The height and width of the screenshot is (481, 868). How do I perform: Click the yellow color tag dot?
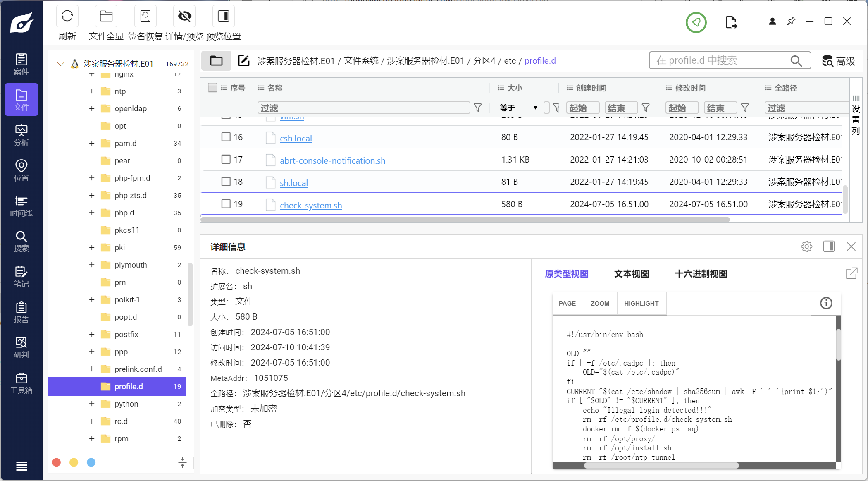[x=74, y=462]
